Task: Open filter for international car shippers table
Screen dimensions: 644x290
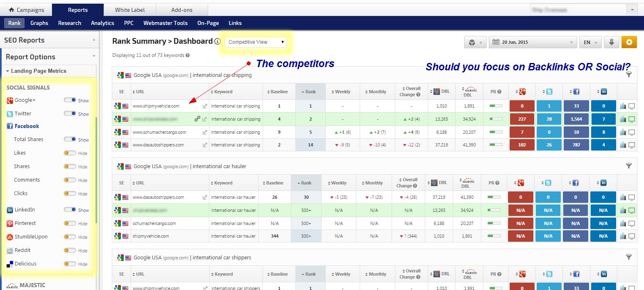Action: (629, 257)
